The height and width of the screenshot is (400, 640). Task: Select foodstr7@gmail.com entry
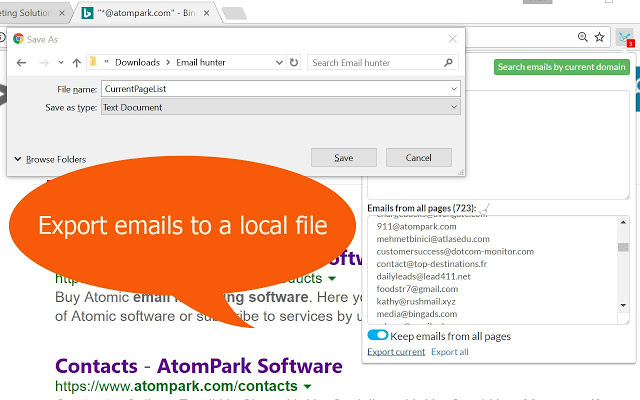tap(417, 289)
